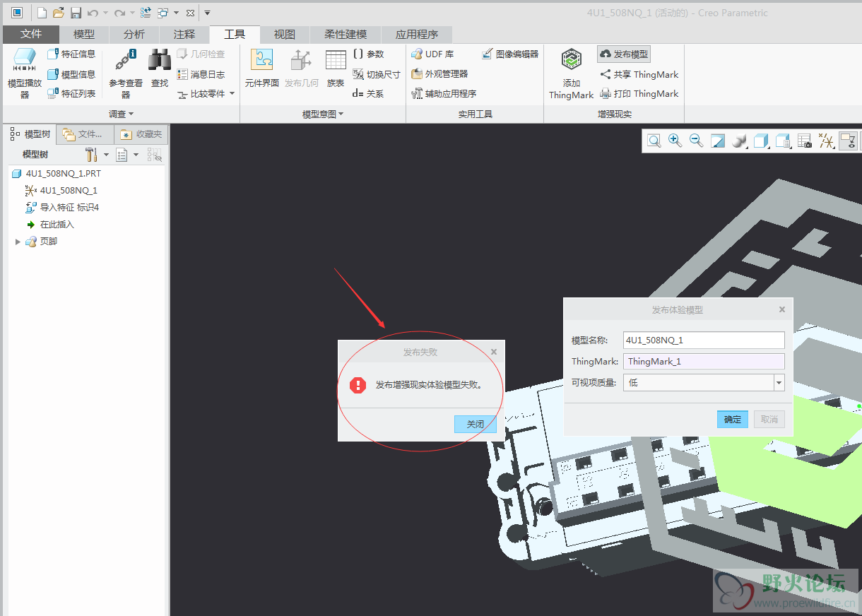862x616 pixels.
Task: Launch the 参考查看器 reference viewer
Action: 126,73
